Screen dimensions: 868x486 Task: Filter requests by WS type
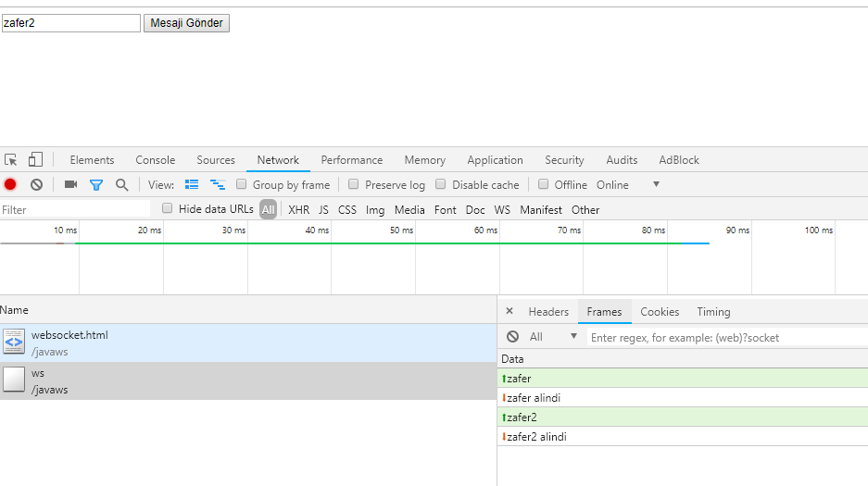click(502, 209)
